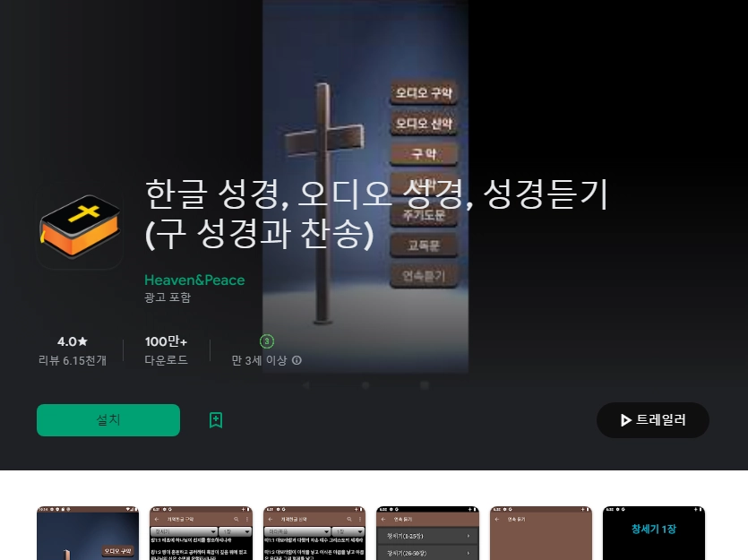Click the 4.0 star rating
The height and width of the screenshot is (560, 748).
(x=73, y=341)
